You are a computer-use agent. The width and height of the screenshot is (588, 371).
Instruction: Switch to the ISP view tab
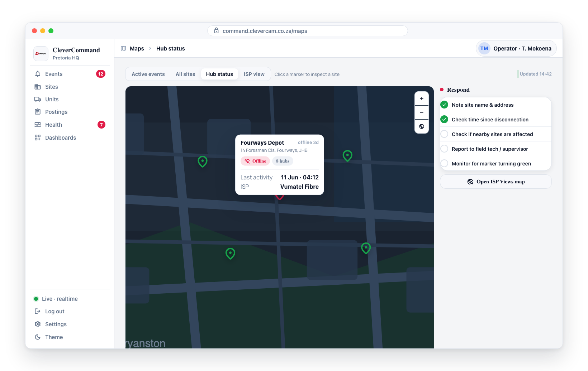pos(254,74)
